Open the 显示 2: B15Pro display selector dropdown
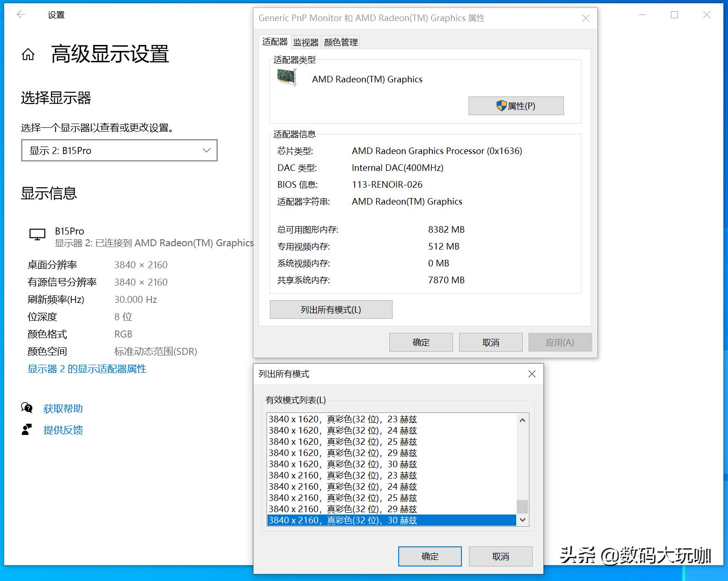This screenshot has height=581, width=728. tap(119, 150)
